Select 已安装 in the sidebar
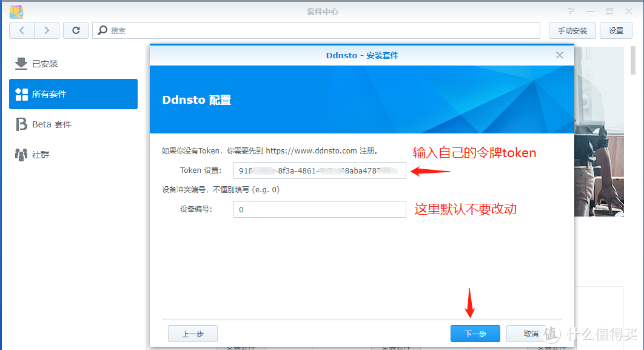This screenshot has height=350, width=644. [73, 64]
